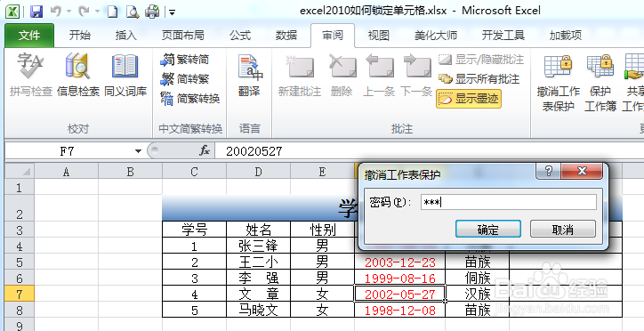The width and height of the screenshot is (644, 331).
Task: Click the Quick Print printer icon
Action: [152, 12]
